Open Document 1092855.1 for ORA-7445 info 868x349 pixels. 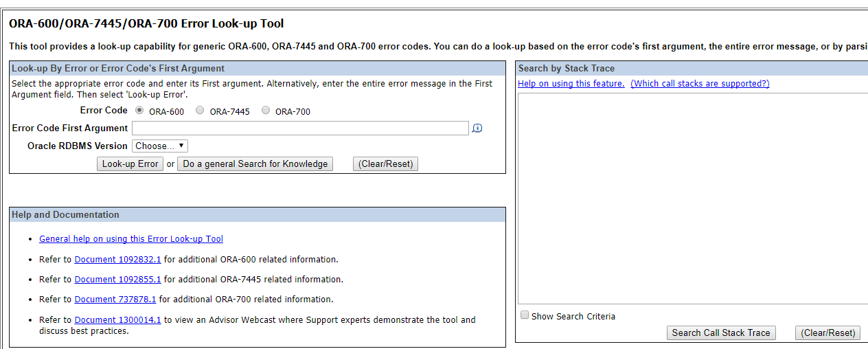[x=117, y=280]
